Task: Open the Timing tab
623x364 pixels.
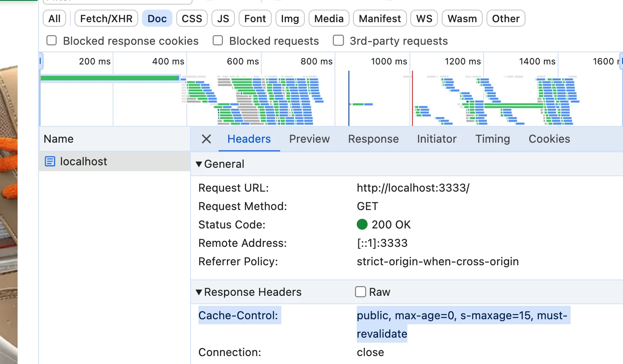Action: coord(492,139)
